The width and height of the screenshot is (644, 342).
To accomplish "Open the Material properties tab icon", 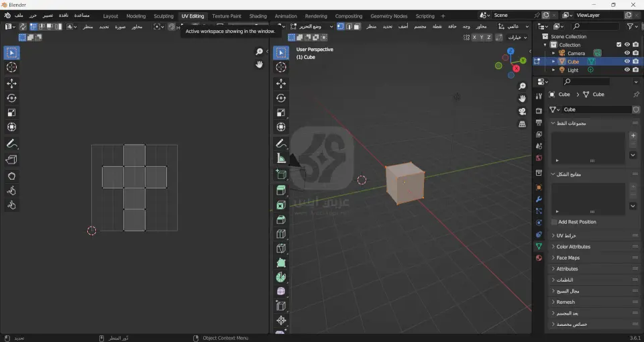I will tap(539, 258).
